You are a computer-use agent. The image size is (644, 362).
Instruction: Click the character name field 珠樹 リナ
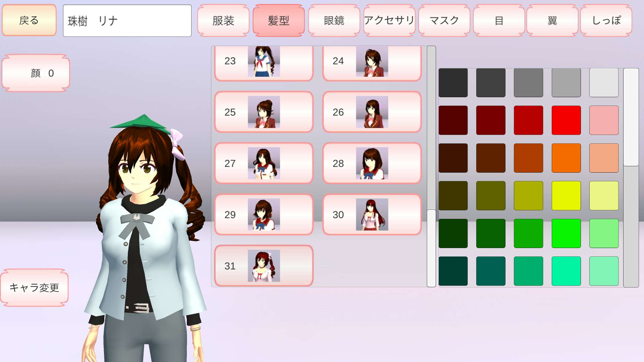pyautogui.click(x=127, y=21)
